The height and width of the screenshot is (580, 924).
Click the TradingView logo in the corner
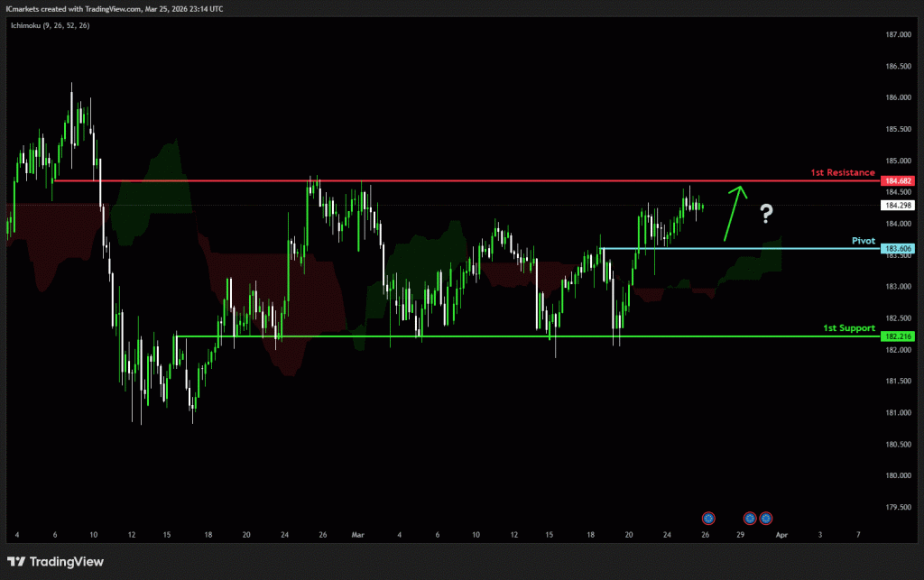[57, 561]
